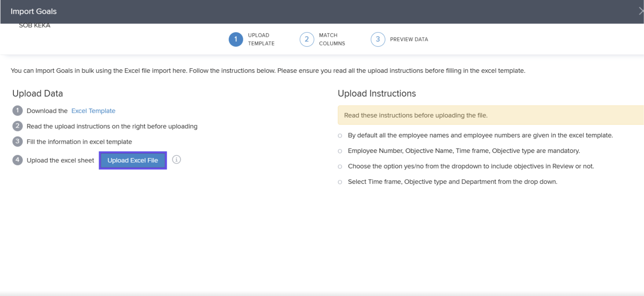
Task: Click the step 3 circle for Preview Data
Action: coord(378,39)
